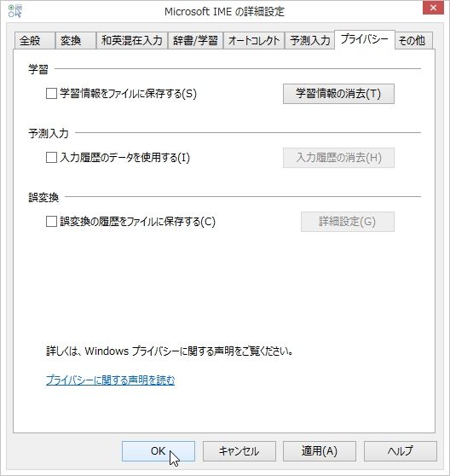The width and height of the screenshot is (450, 476).
Task: Select the 和英混在入力 tab
Action: [x=132, y=40]
